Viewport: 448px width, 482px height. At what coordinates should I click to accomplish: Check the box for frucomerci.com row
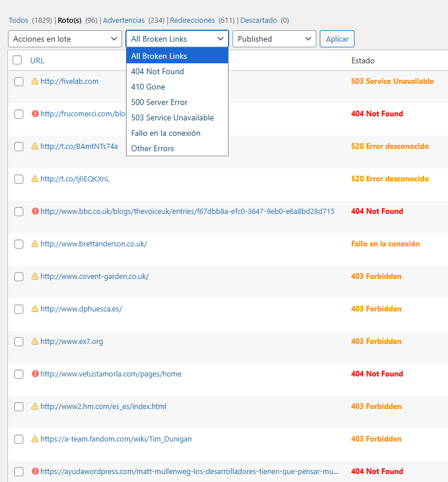point(19,114)
